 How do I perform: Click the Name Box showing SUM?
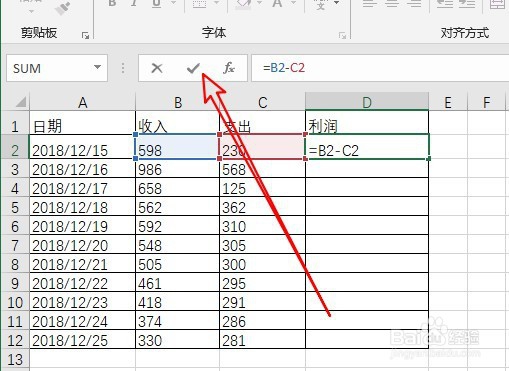(57, 68)
